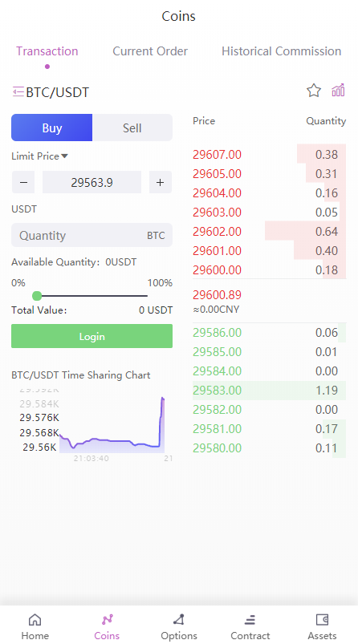Open Historical Commission tab

[281, 51]
